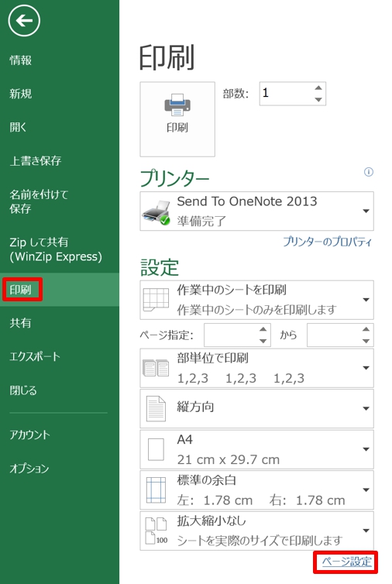The height and width of the screenshot is (584, 392).
Task: Open オプション in the left menu
Action: [x=29, y=468]
